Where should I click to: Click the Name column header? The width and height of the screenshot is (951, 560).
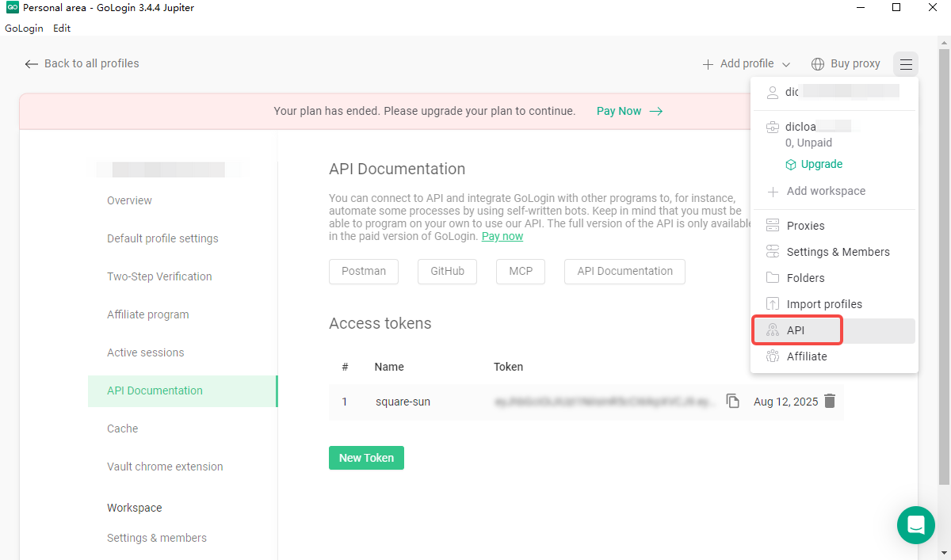(389, 367)
